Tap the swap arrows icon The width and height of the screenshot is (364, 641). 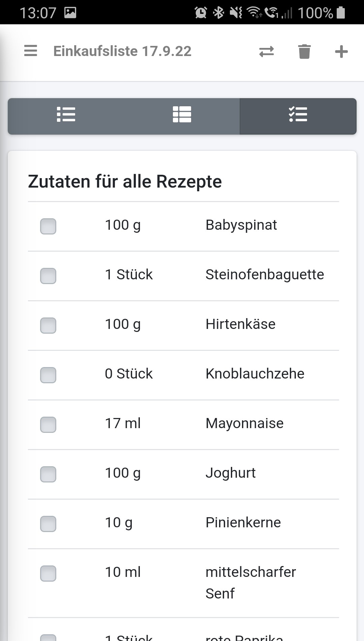266,52
